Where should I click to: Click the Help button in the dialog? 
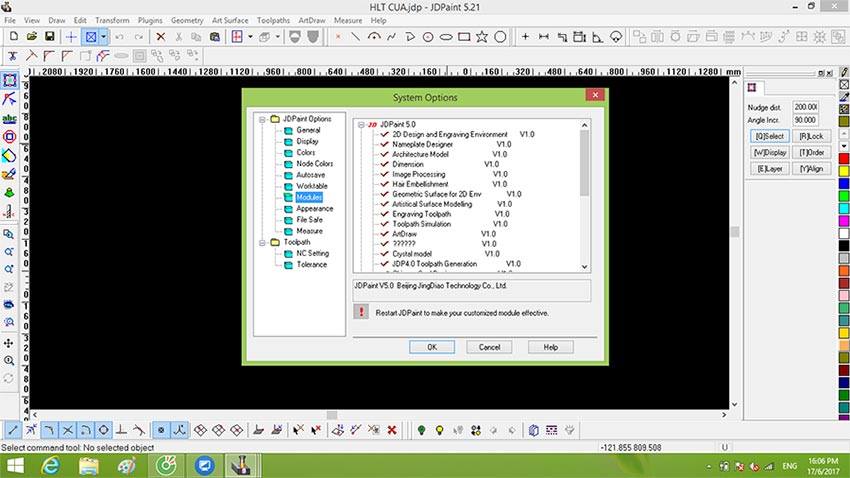pos(551,347)
